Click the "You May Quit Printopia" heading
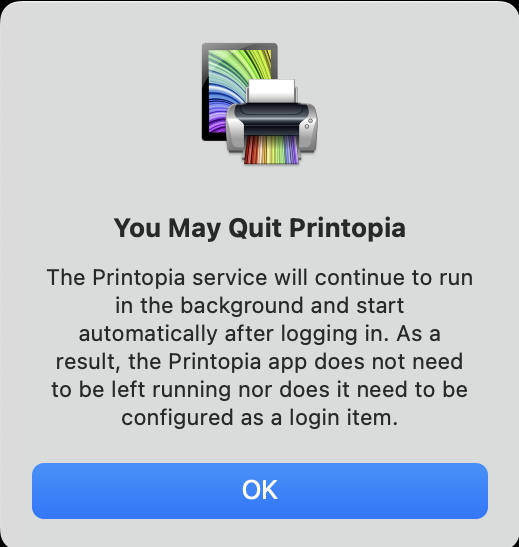Screen dimensions: 519x547 coord(260,228)
